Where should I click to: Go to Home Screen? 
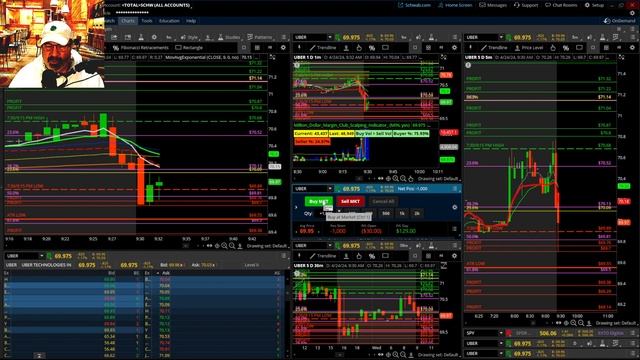pyautogui.click(x=455, y=5)
